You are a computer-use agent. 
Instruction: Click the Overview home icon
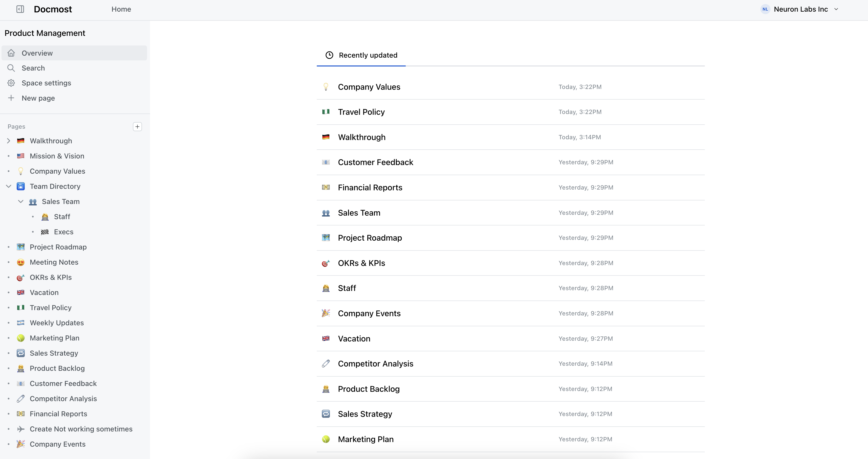(11, 53)
